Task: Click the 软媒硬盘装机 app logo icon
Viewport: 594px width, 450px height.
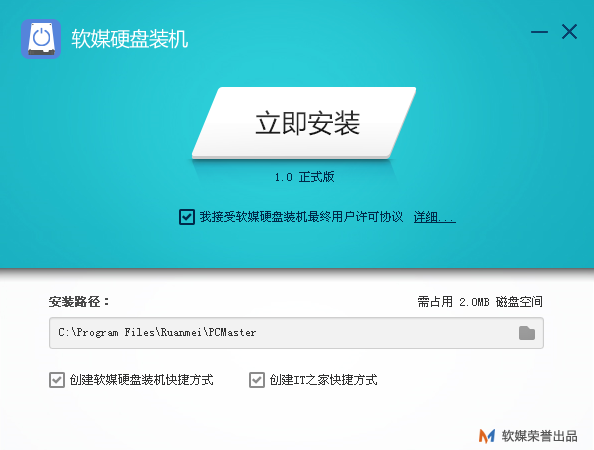Action: tap(41, 39)
